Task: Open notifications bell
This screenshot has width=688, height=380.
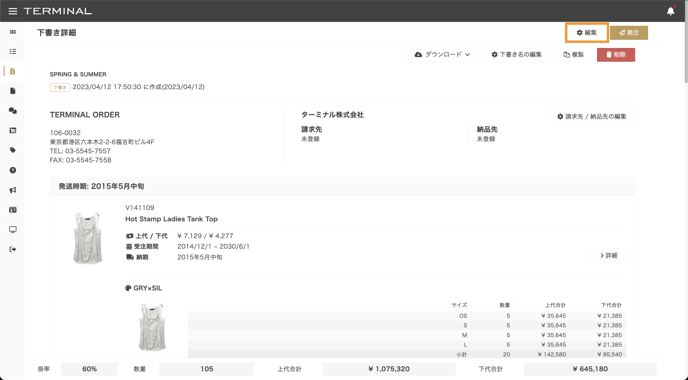Action: tap(670, 11)
